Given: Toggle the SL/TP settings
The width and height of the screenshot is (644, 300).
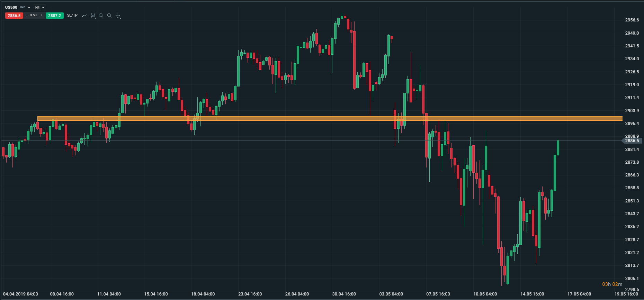Looking at the screenshot, I should [x=72, y=16].
